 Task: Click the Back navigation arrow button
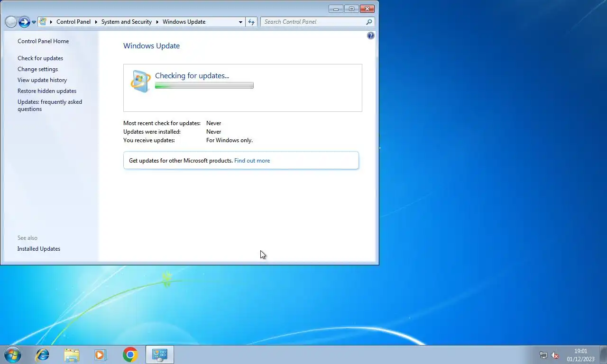click(11, 22)
